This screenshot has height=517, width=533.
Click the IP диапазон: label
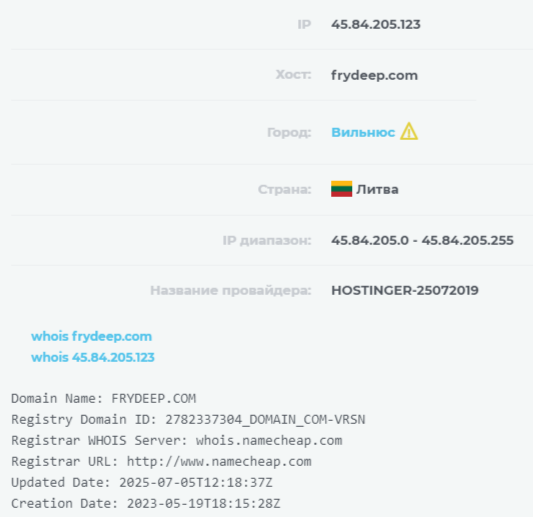tap(267, 241)
